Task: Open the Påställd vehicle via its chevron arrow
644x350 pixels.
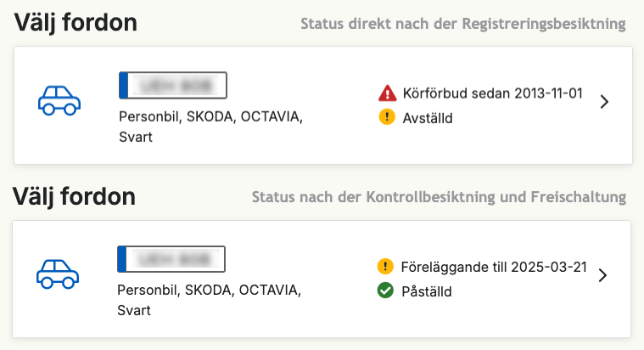Action: [602, 275]
